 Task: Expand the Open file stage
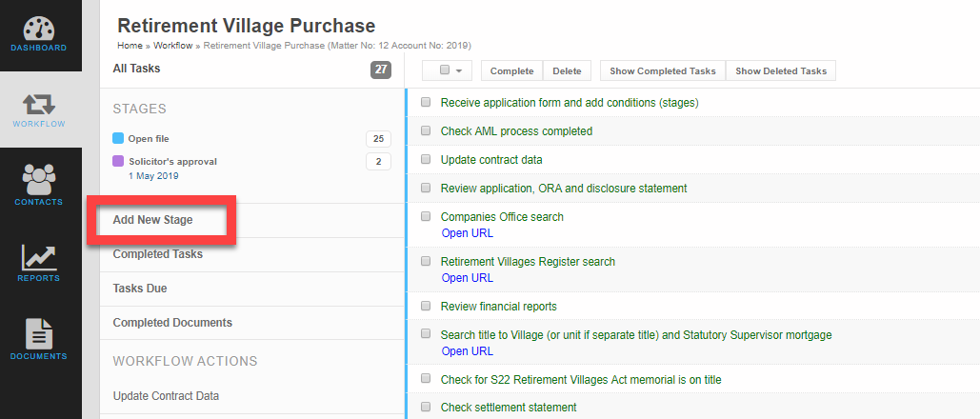(149, 139)
